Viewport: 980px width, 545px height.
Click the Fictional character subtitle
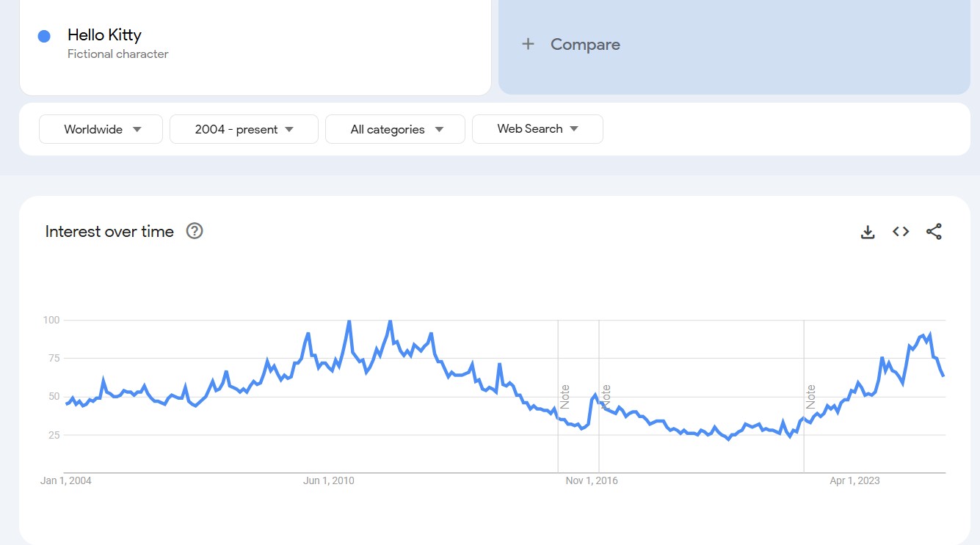coord(118,54)
